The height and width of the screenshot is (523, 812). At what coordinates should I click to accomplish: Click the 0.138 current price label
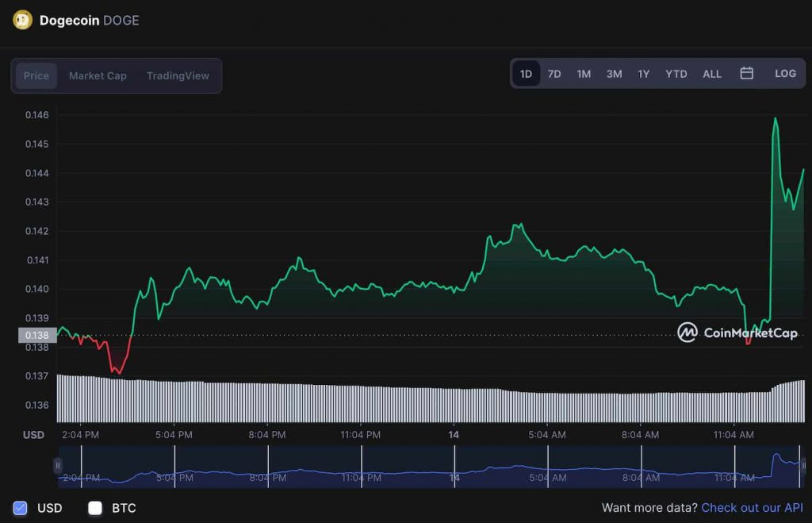(x=37, y=336)
